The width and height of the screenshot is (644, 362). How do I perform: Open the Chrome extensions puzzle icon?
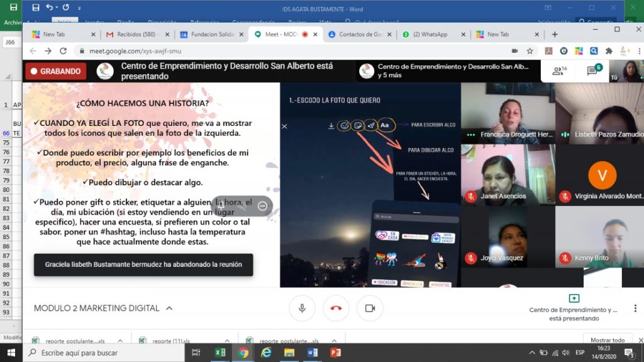[x=609, y=51]
